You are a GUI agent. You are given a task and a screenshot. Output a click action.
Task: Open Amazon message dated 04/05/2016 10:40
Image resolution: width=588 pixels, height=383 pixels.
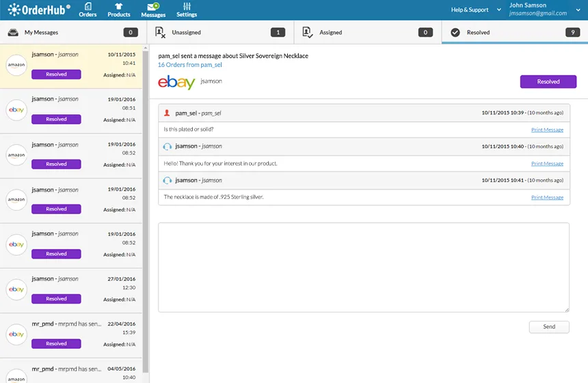71,371
